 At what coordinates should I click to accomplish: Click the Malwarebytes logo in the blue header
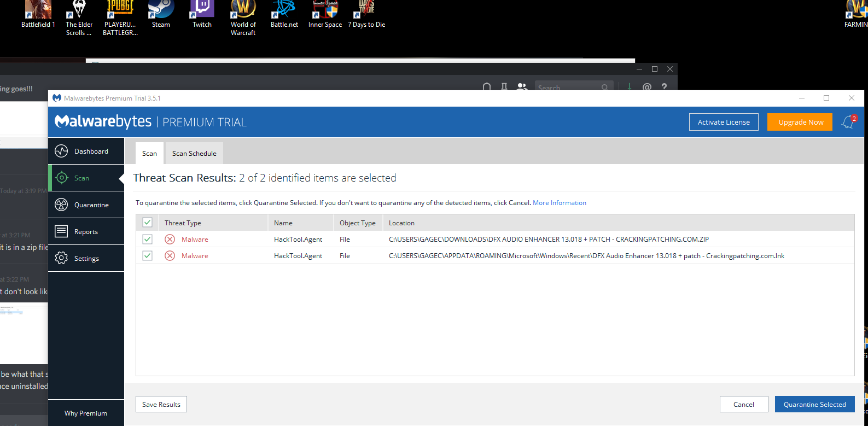coord(103,121)
